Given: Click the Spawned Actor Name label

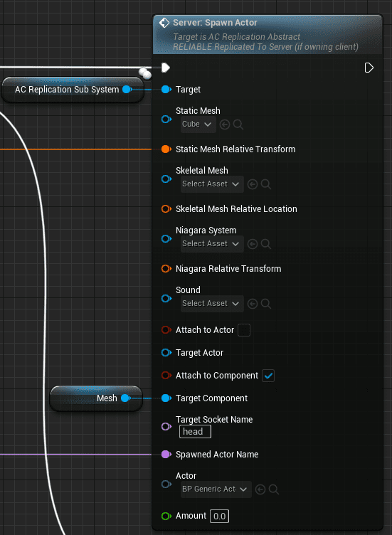Looking at the screenshot, I should click(217, 454).
